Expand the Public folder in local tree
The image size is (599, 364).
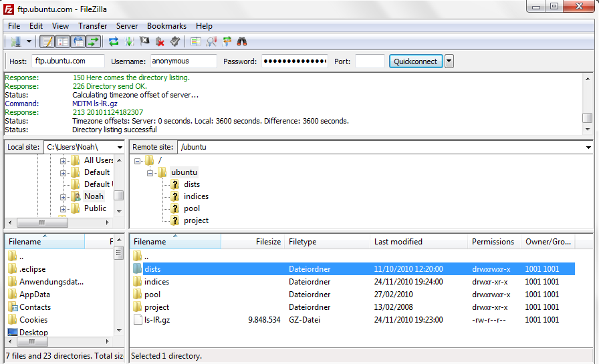tap(63, 210)
